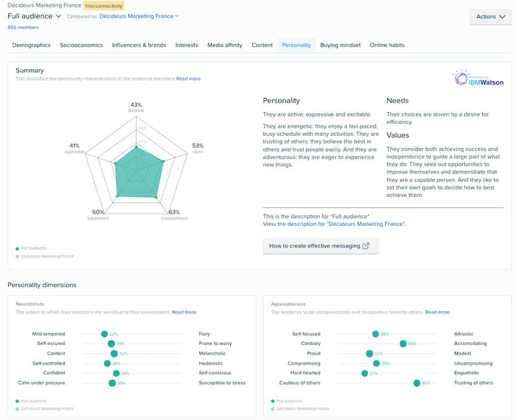Click Read more in the Summary section

188,79
